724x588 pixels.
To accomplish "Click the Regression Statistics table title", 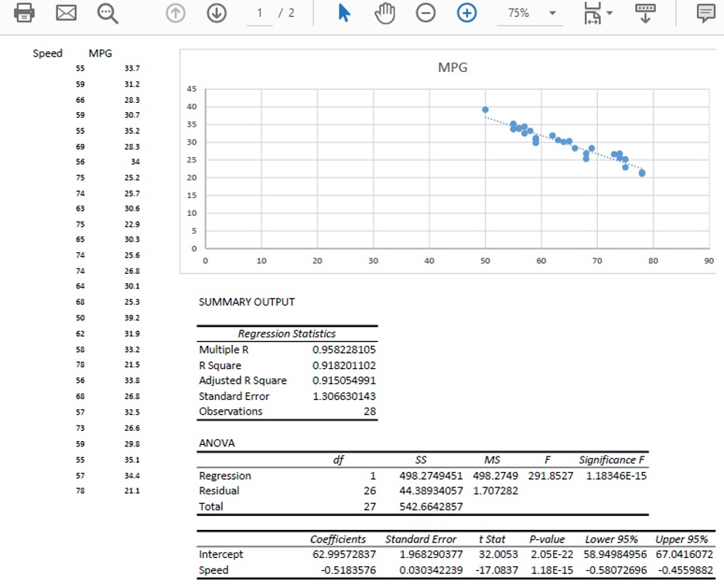I will [287, 334].
